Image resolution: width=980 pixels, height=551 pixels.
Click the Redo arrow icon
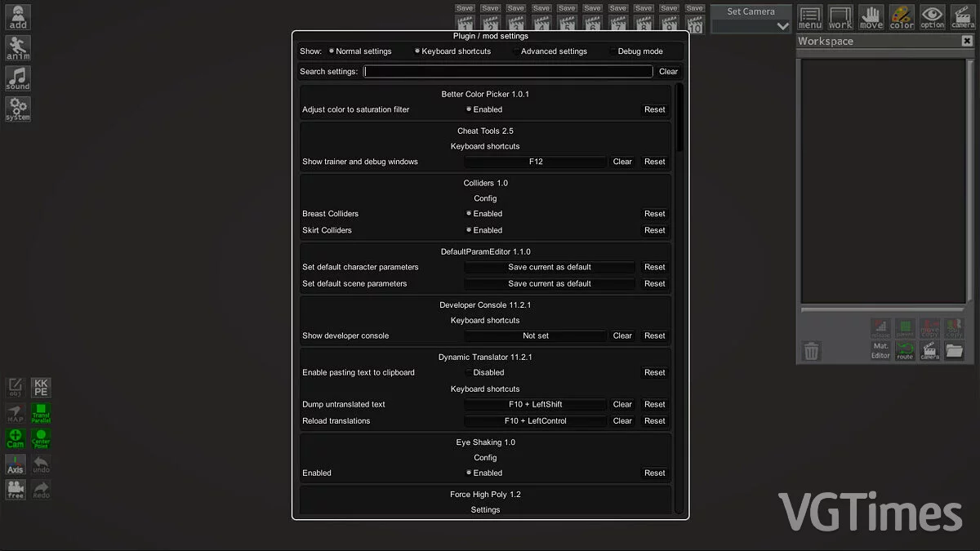(41, 490)
